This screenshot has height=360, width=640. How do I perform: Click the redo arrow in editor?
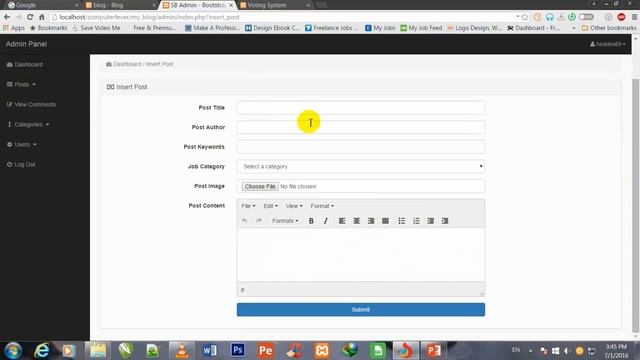[259, 220]
